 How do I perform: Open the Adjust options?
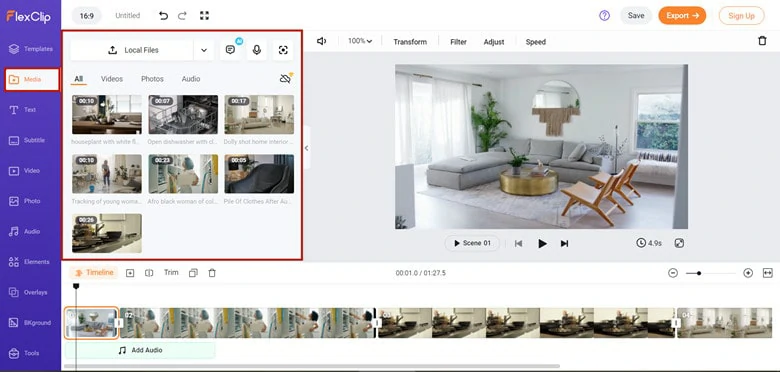(494, 42)
